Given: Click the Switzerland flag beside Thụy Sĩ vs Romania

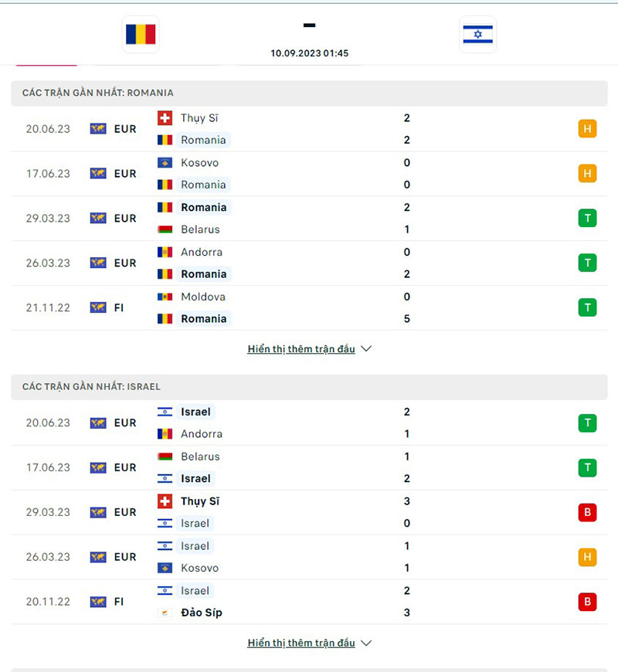Looking at the screenshot, I should point(165,118).
